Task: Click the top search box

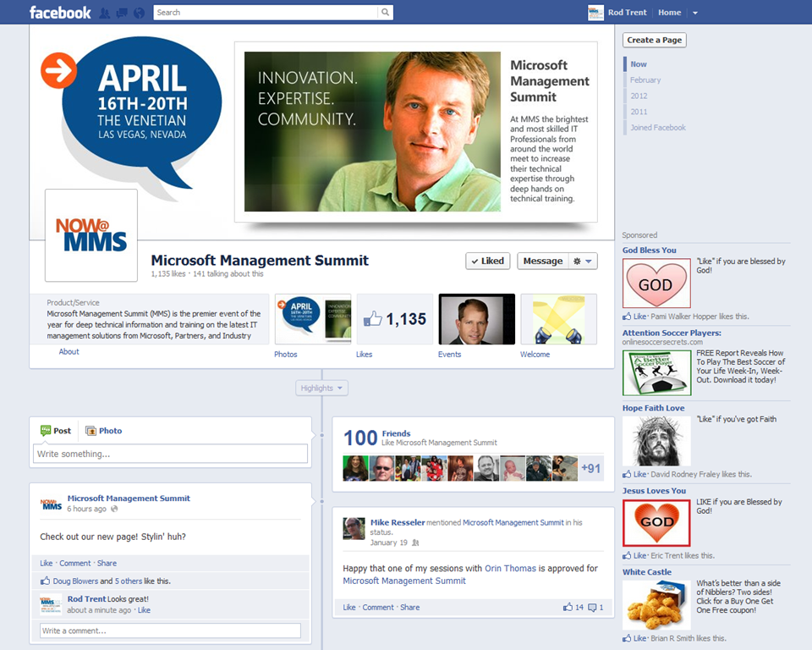Action: 265,13
